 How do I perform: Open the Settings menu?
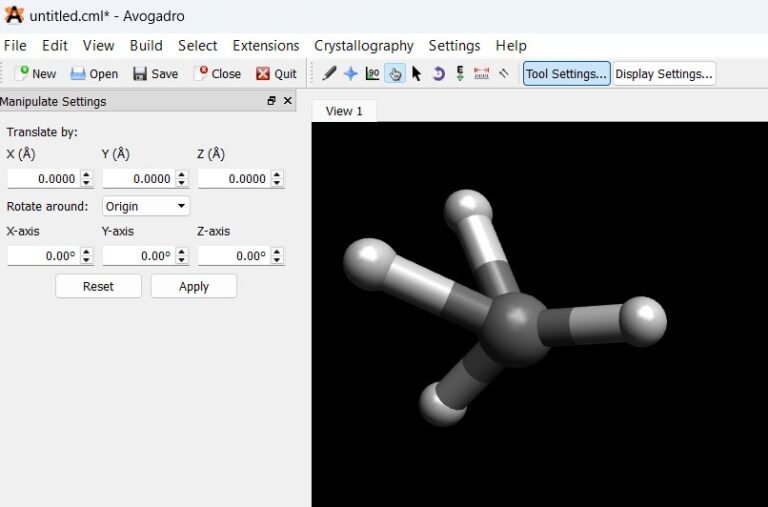point(455,46)
